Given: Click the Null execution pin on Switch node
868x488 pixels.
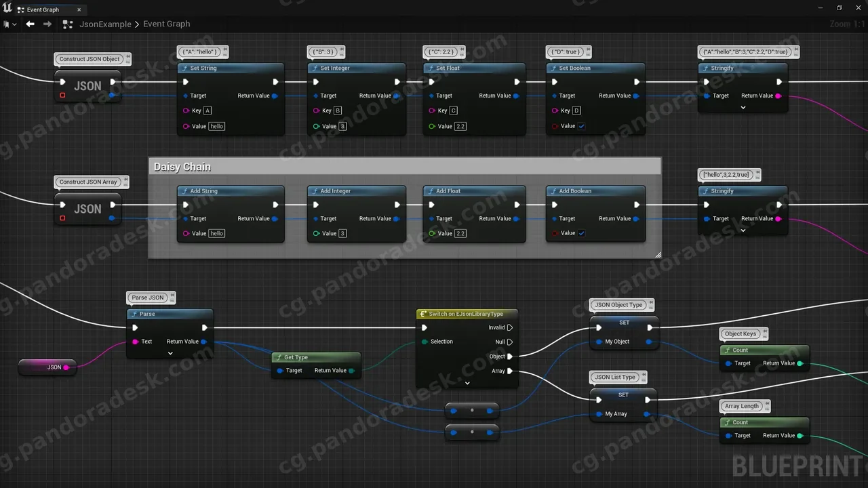Looking at the screenshot, I should coord(510,342).
